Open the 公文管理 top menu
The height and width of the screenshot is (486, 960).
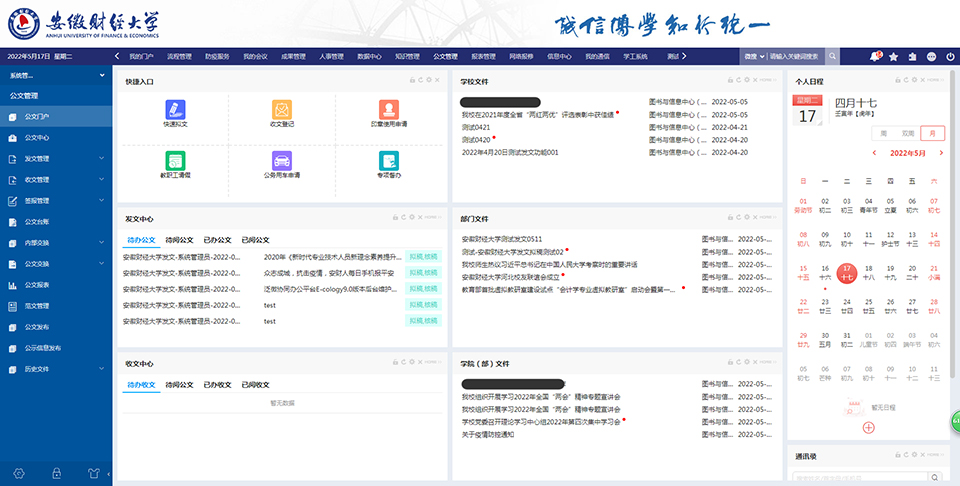tap(445, 56)
